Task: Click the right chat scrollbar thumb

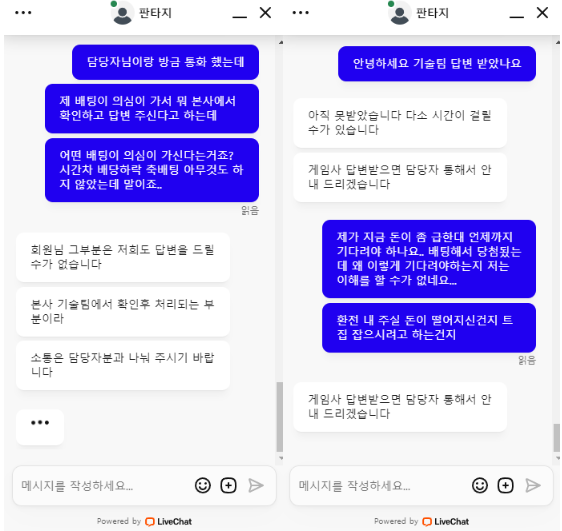Action: coord(557,437)
